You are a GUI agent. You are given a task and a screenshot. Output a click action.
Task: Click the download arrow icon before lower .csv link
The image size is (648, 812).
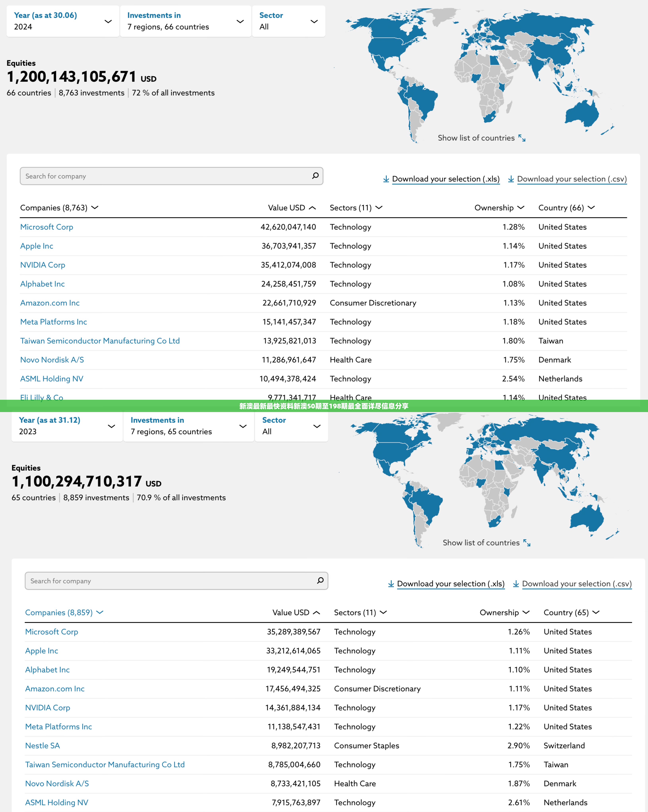click(x=516, y=584)
